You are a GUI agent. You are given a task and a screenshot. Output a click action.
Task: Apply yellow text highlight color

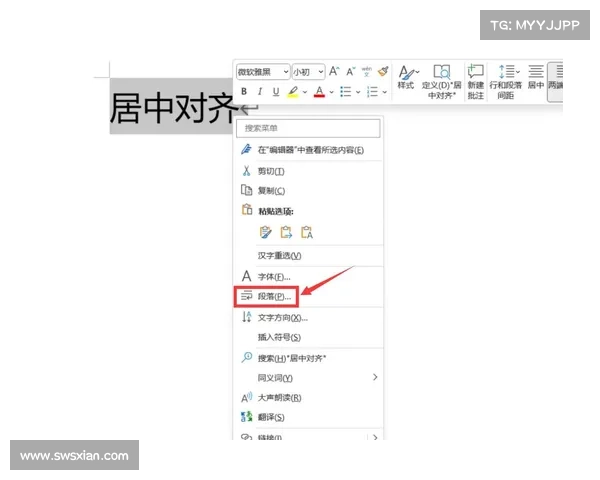(x=293, y=91)
